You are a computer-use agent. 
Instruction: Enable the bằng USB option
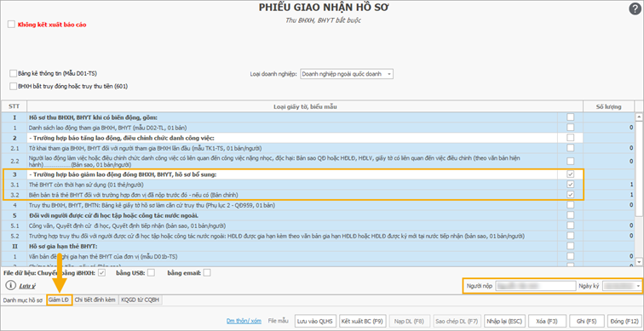pyautogui.click(x=151, y=273)
